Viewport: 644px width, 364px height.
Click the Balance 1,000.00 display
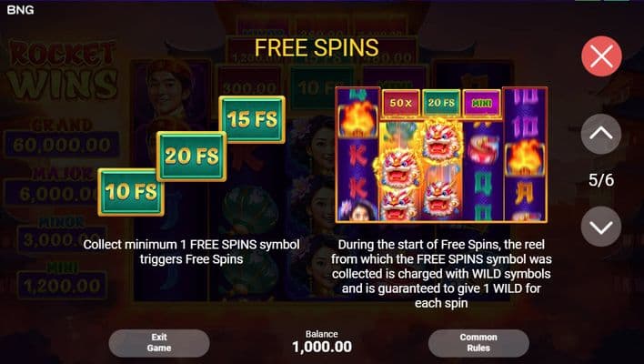tap(322, 342)
